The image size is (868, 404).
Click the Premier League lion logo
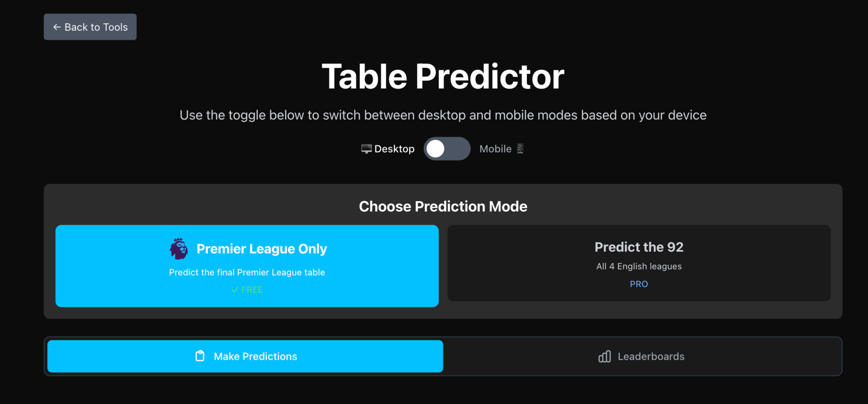pyautogui.click(x=179, y=249)
